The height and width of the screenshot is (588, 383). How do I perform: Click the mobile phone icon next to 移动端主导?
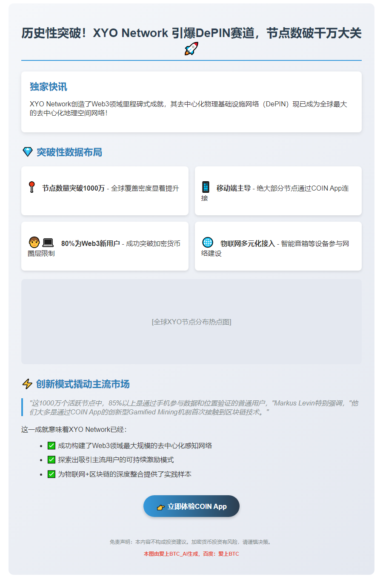click(206, 187)
